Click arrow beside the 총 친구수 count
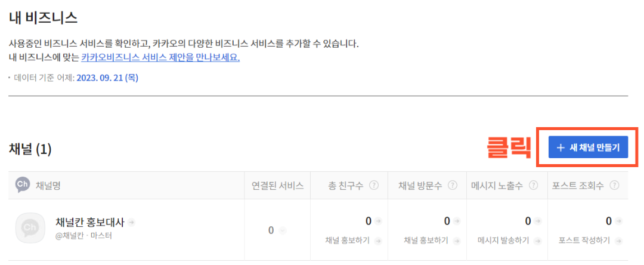Viewport: 644px width, 265px height. [x=378, y=221]
